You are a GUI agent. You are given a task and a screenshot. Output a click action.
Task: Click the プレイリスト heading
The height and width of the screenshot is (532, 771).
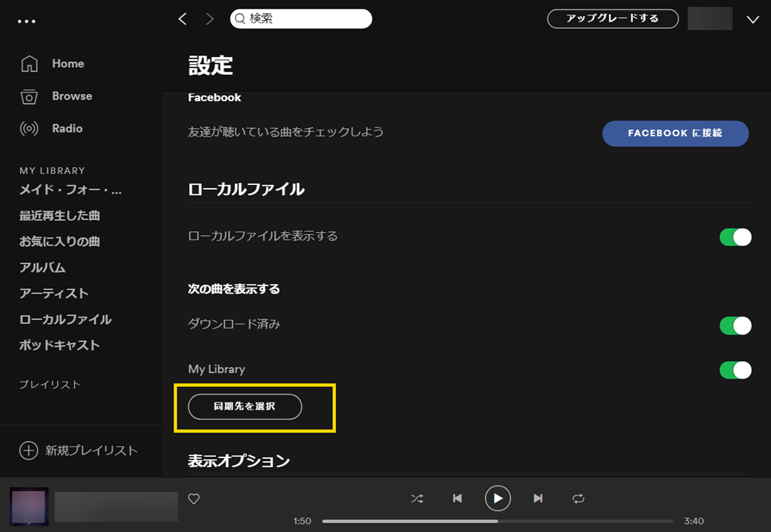coord(49,385)
